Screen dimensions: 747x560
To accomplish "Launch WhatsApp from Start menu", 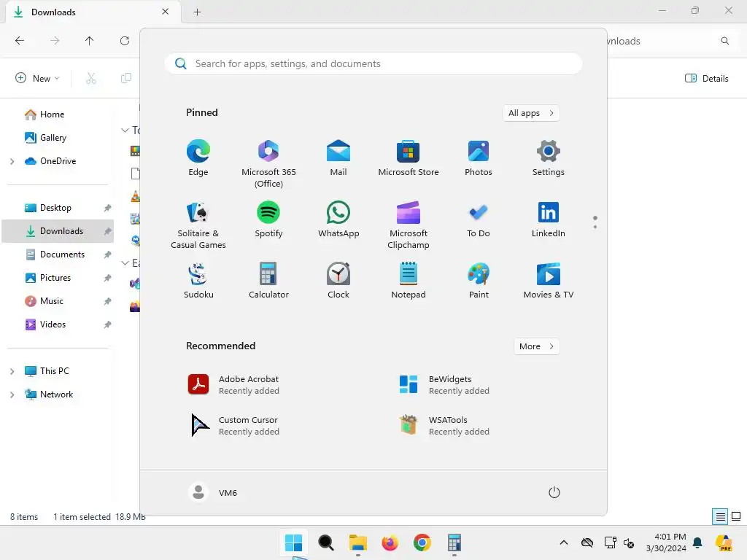I will [338, 220].
